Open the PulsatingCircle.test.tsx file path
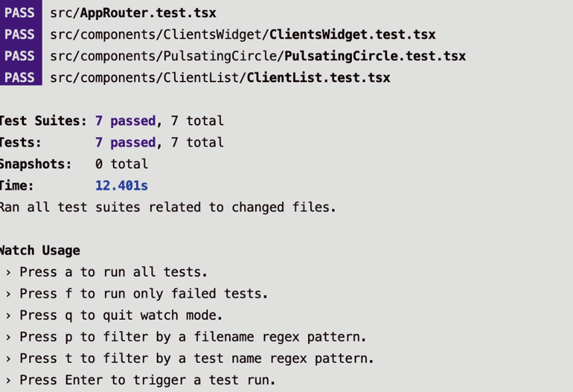573x392 pixels. [258, 56]
